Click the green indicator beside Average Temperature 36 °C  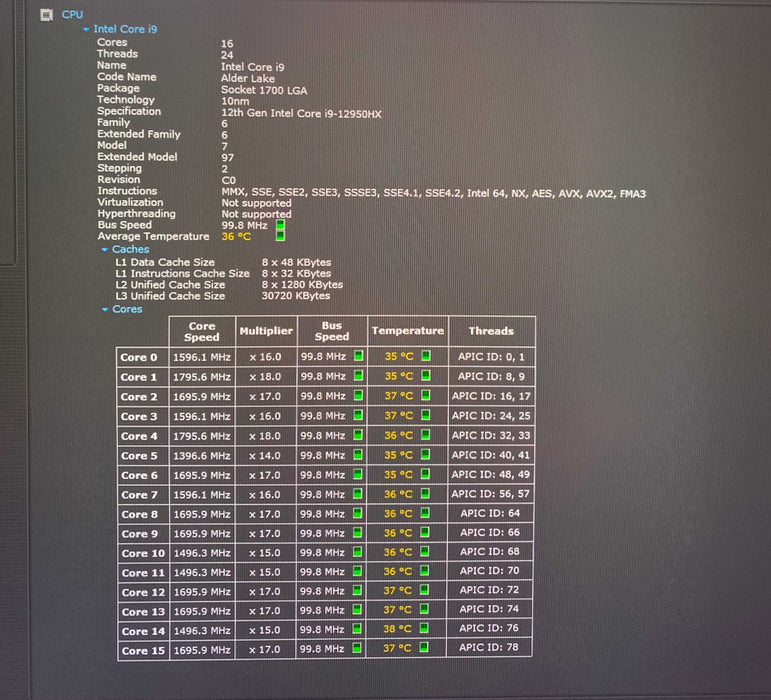tap(280, 236)
